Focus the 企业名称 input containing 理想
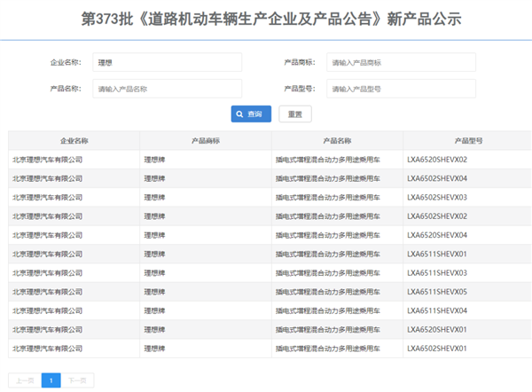The height and width of the screenshot is (392, 532). tap(168, 62)
